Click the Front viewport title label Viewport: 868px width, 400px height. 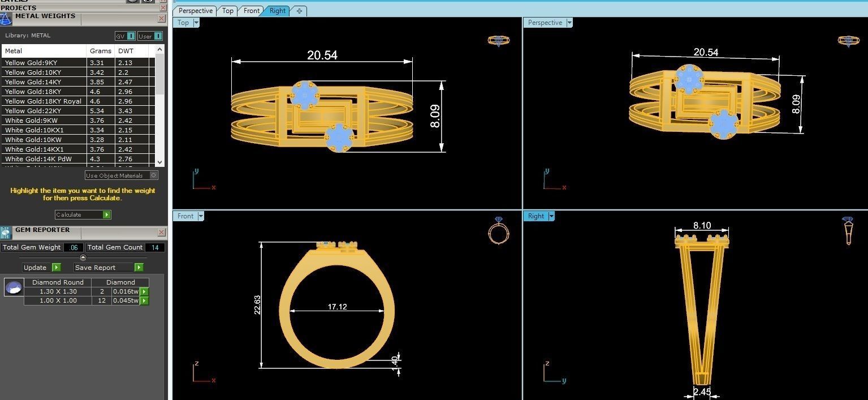[185, 216]
